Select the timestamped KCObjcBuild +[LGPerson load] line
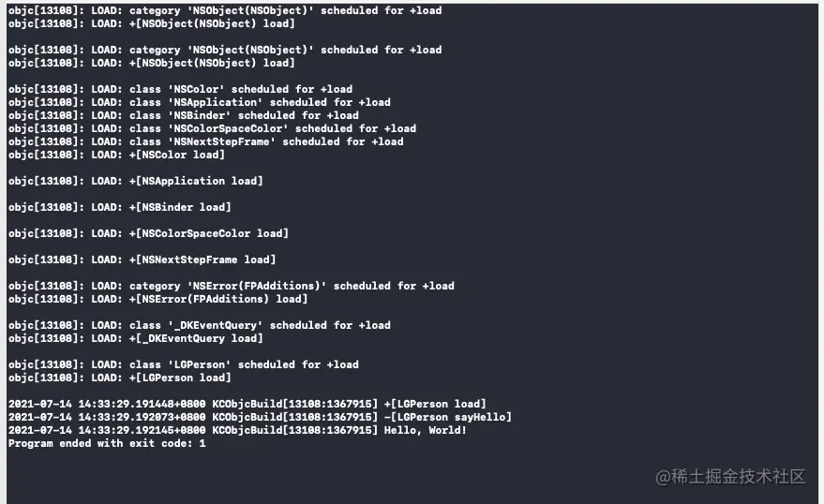Viewport: 824px width, 504px height. click(x=247, y=405)
